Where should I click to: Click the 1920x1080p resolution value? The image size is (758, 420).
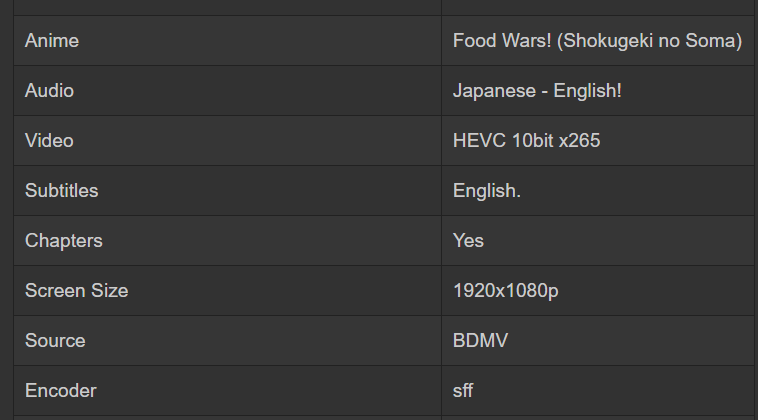click(x=506, y=291)
